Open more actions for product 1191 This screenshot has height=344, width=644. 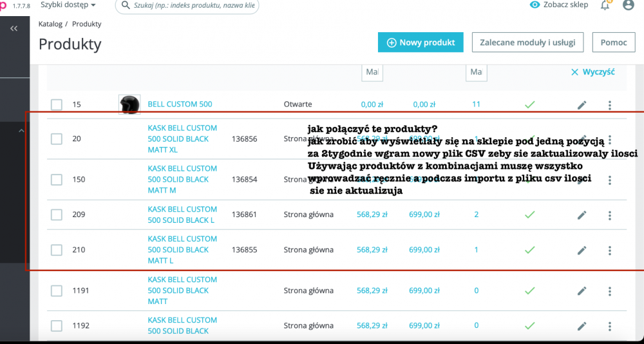[x=609, y=291]
